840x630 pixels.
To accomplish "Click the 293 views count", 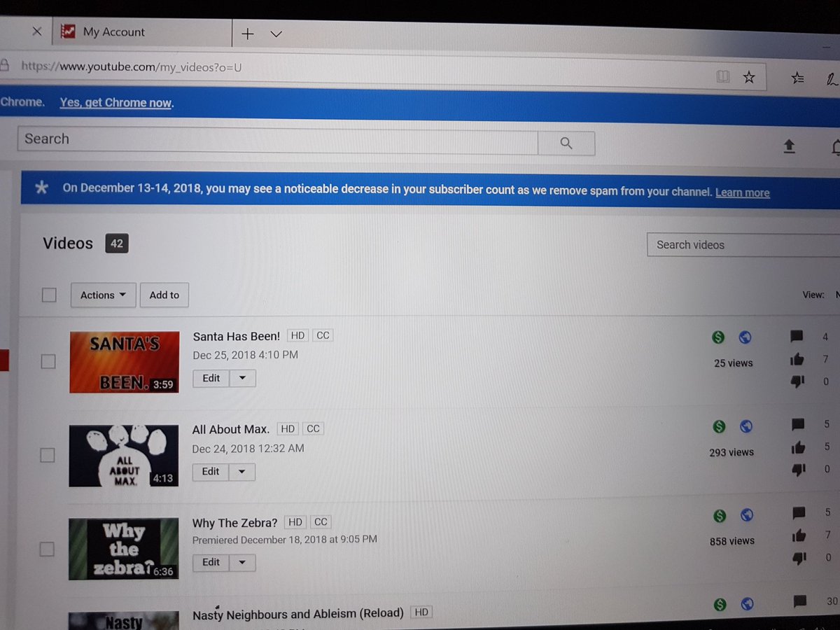I will point(731,453).
